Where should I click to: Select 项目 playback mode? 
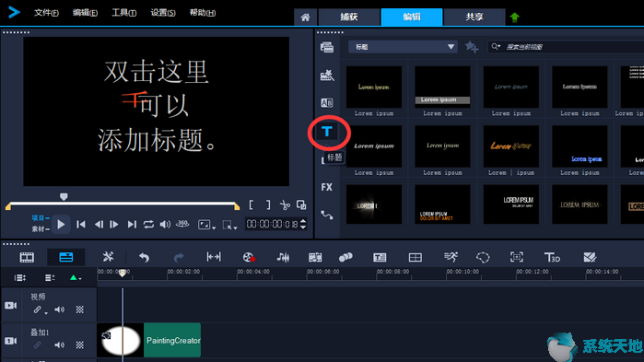coord(41,218)
